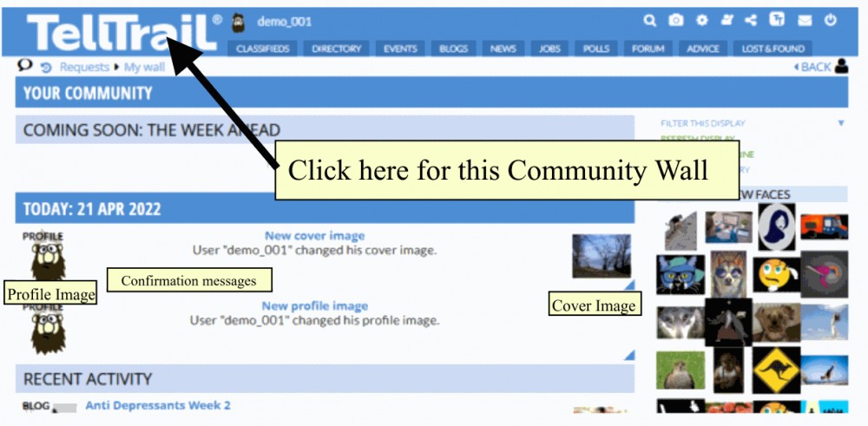Viewport: 868px width, 426px height.
Task: Open the search magnifier icon
Action: click(x=650, y=21)
